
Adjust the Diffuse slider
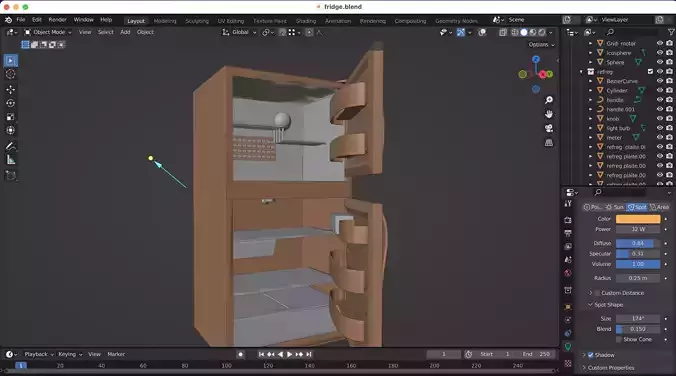pos(638,243)
